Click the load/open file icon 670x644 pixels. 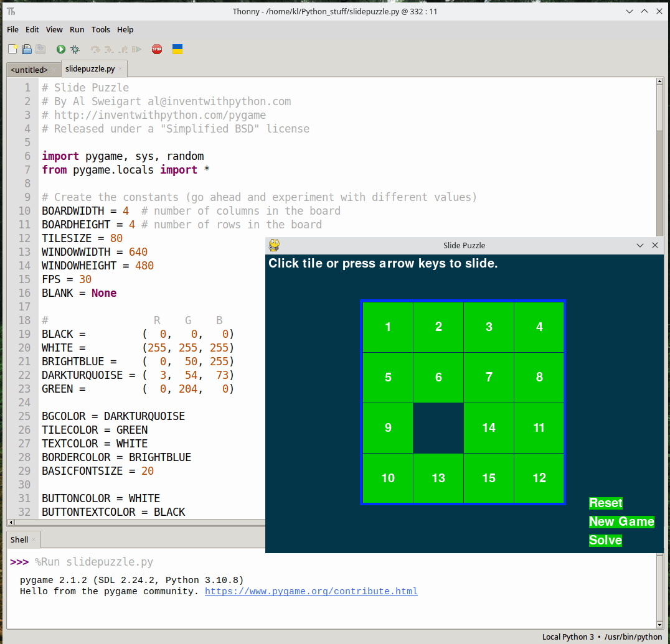26,49
